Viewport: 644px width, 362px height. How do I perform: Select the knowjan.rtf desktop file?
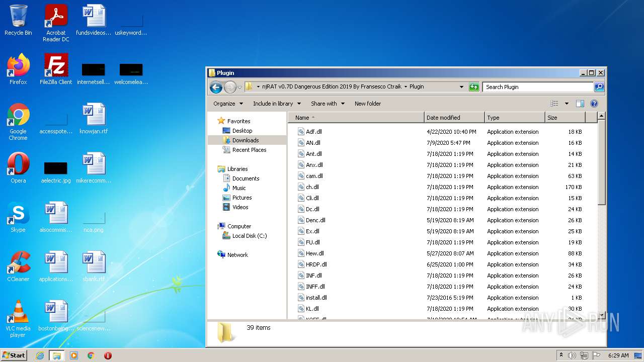coord(94,119)
